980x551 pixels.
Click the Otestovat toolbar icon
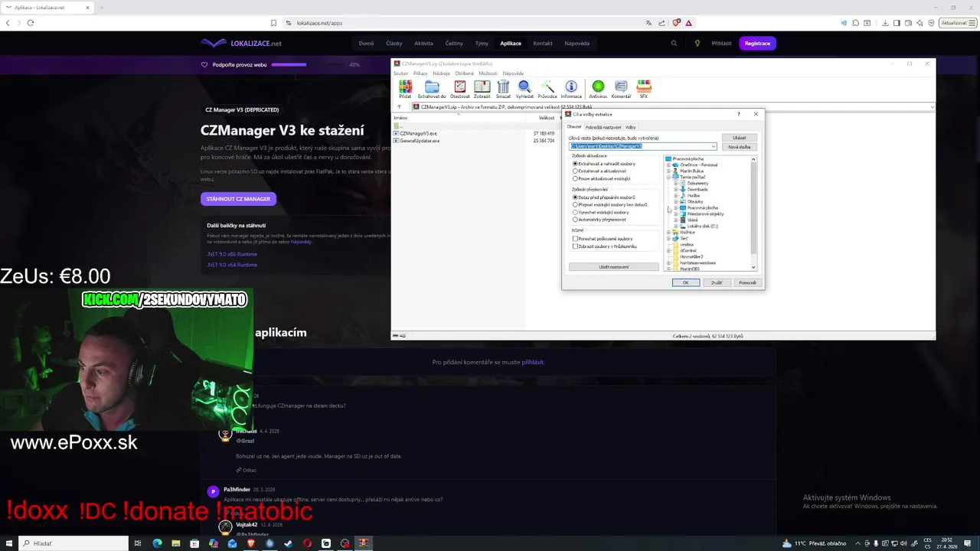point(460,89)
